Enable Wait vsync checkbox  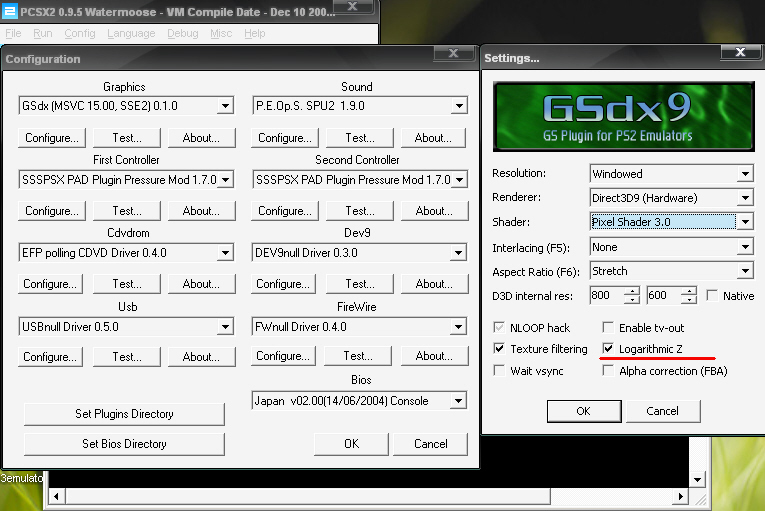(499, 370)
